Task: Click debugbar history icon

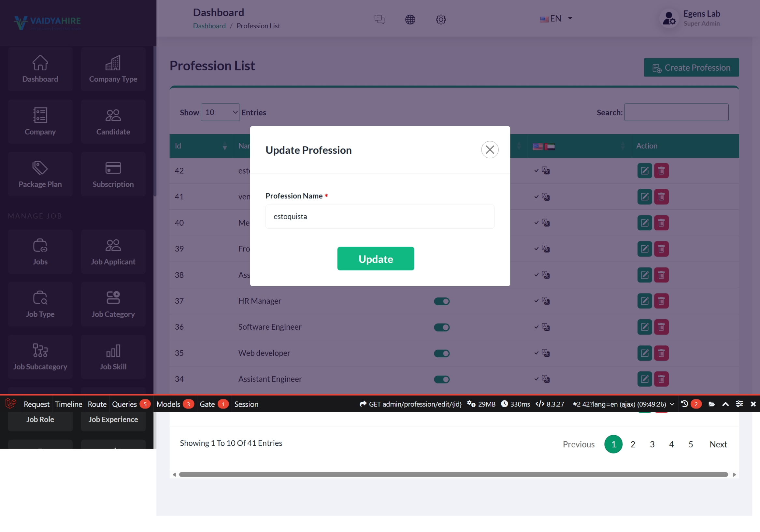Action: 684,404
